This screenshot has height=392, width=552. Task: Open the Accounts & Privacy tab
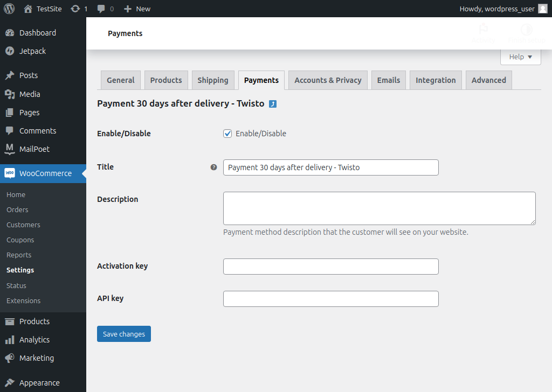[x=327, y=80]
